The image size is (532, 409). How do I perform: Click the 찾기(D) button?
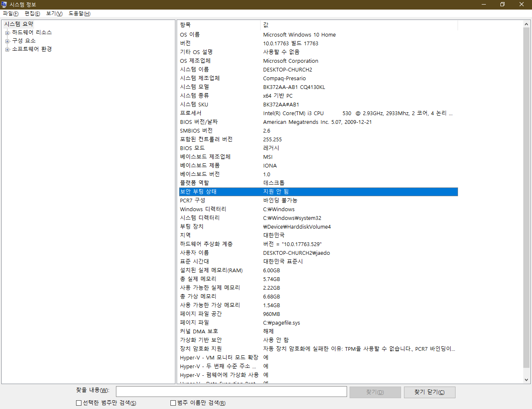pyautogui.click(x=375, y=392)
